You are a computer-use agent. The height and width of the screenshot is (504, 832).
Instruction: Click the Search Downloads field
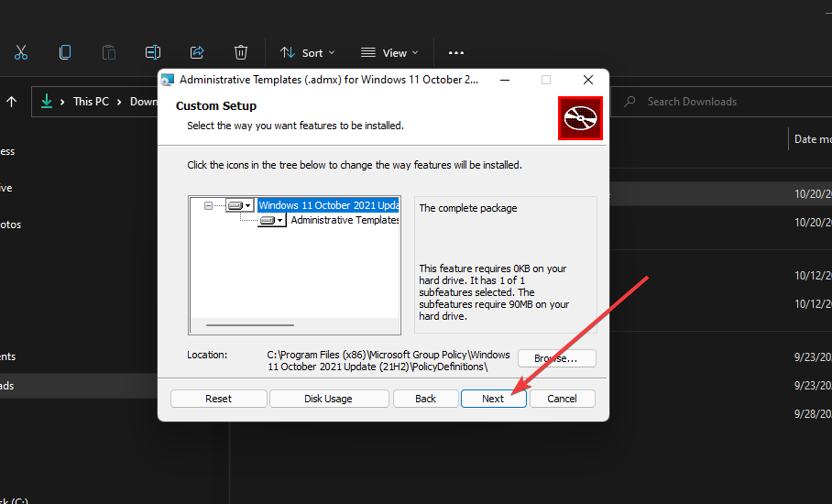point(722,102)
